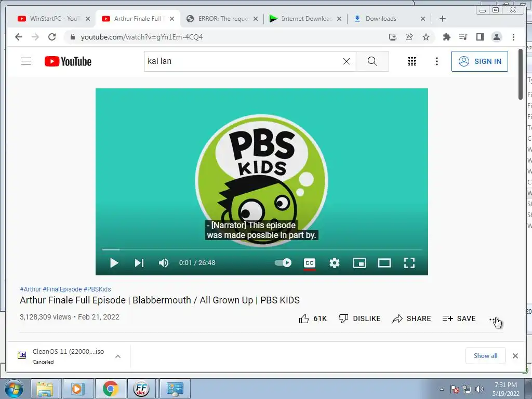This screenshot has width=532, height=399.
Task: Reload the current page
Action: point(52,37)
